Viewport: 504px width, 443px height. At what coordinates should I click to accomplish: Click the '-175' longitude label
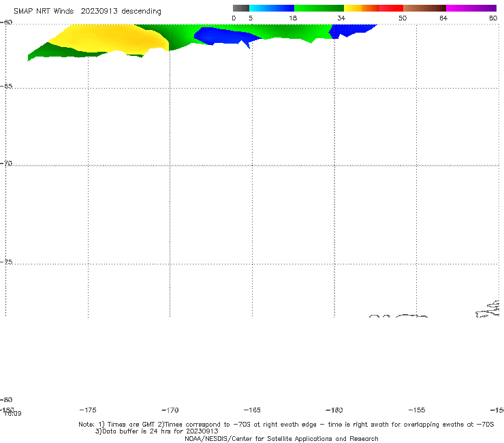click(88, 410)
